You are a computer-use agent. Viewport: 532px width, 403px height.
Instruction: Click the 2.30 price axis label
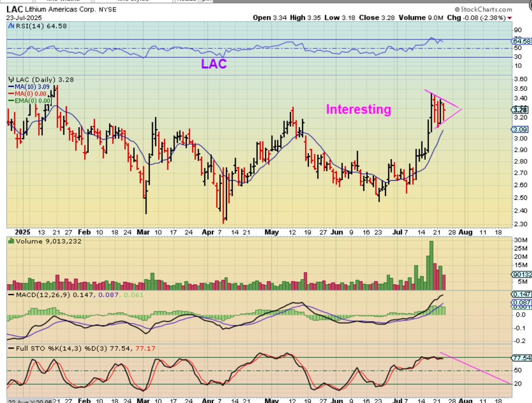520,224
